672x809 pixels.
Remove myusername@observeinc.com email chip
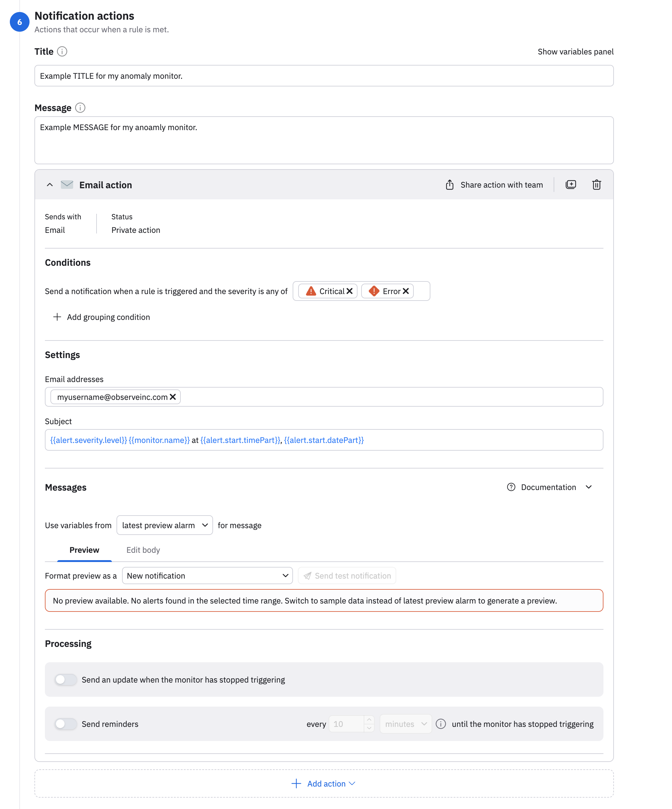tap(173, 397)
